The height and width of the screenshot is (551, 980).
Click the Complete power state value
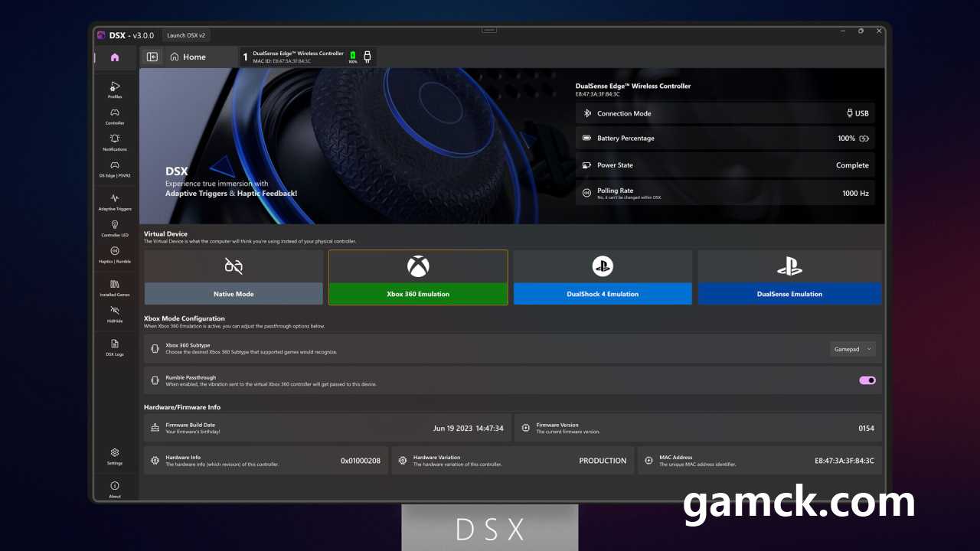click(852, 165)
